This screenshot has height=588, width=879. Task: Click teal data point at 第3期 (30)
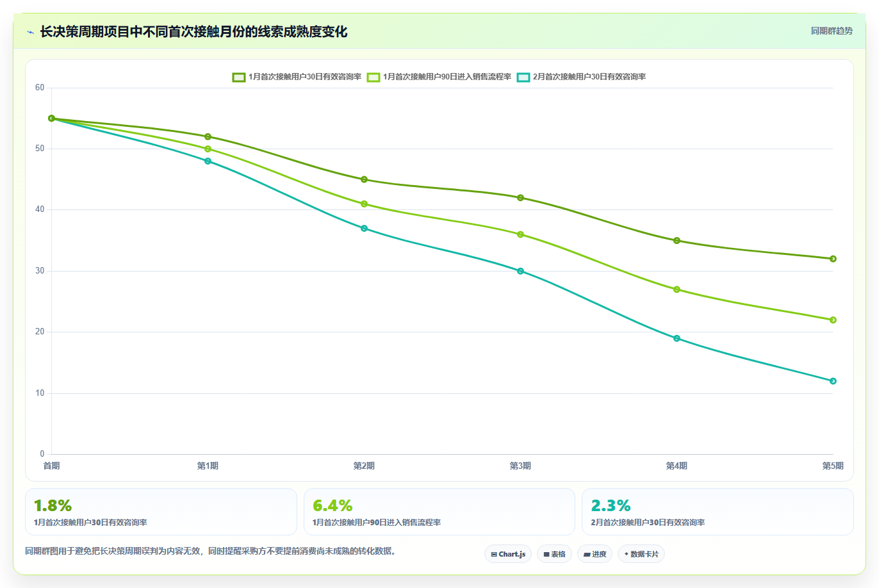[520, 271]
